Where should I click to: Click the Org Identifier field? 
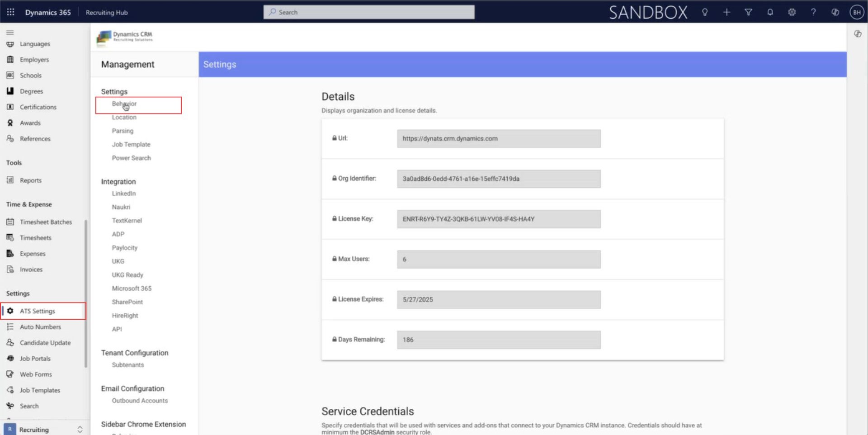pos(499,179)
